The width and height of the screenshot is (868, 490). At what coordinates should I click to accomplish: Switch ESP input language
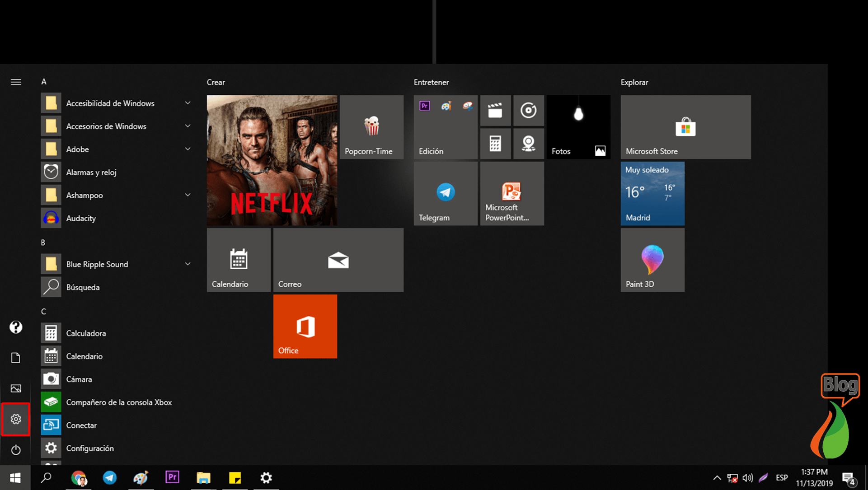pos(782,478)
